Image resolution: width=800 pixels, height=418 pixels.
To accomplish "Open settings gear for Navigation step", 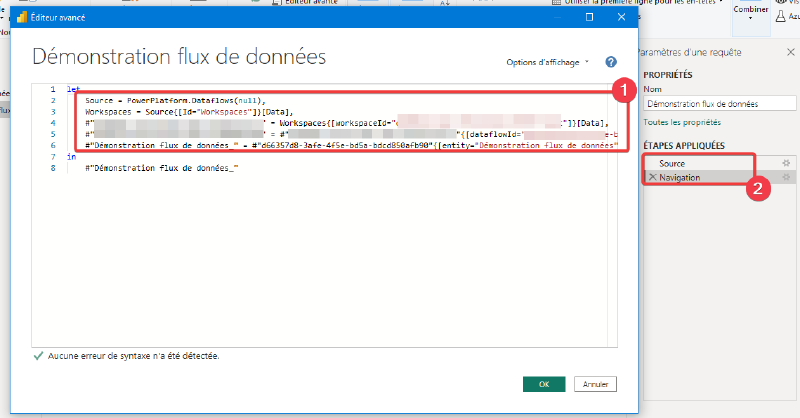I will pyautogui.click(x=786, y=177).
